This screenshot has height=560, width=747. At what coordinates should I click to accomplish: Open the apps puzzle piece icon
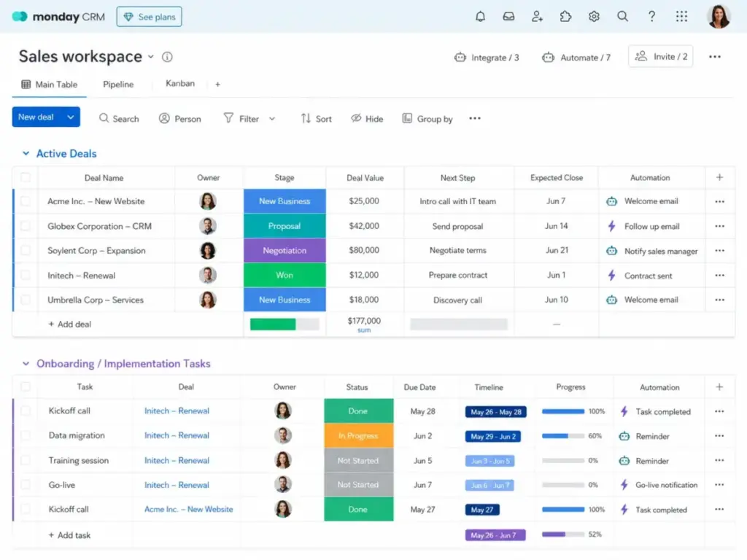point(565,17)
